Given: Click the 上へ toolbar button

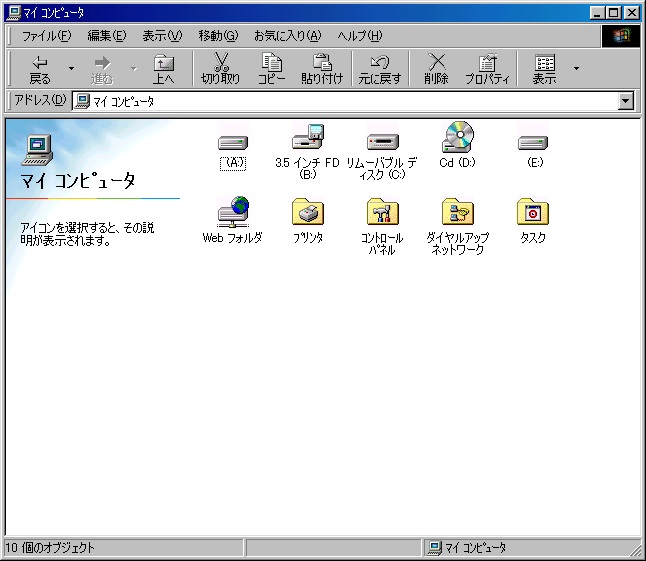Looking at the screenshot, I should coord(163,68).
